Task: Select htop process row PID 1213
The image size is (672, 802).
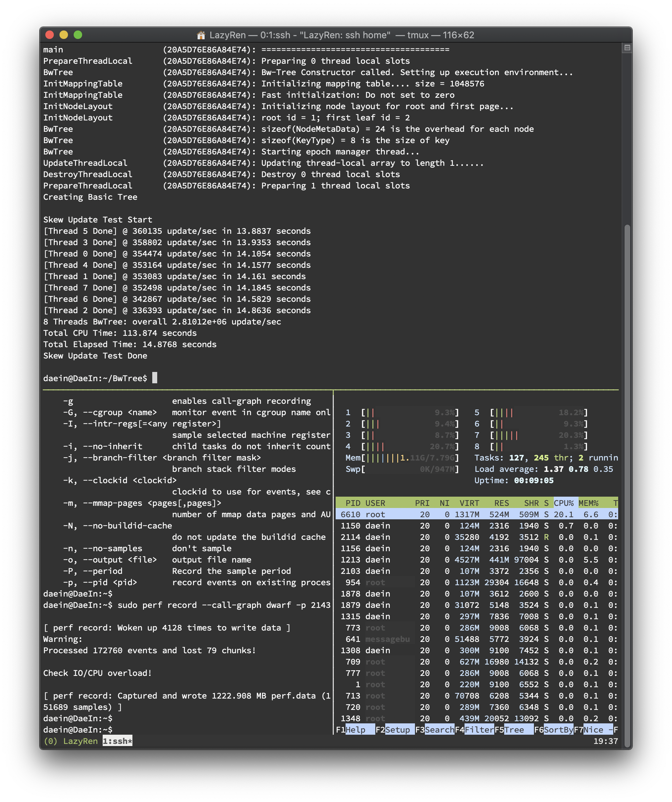Action: click(x=477, y=560)
